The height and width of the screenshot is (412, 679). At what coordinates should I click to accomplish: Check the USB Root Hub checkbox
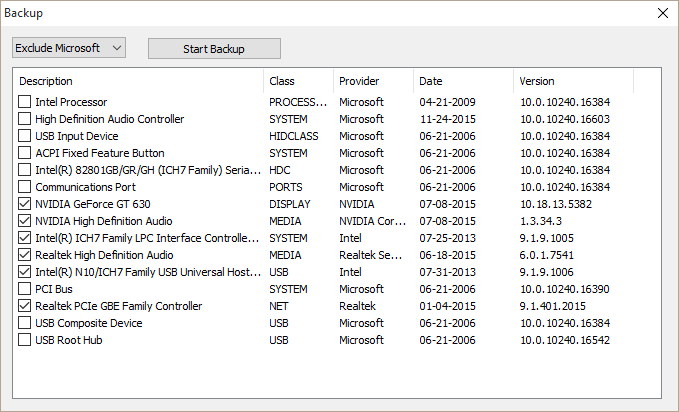point(25,340)
